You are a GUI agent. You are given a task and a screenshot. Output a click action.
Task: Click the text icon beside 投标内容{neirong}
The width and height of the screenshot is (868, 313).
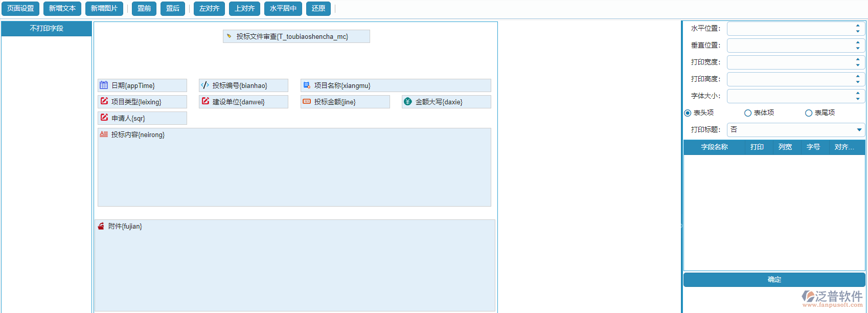[104, 135]
